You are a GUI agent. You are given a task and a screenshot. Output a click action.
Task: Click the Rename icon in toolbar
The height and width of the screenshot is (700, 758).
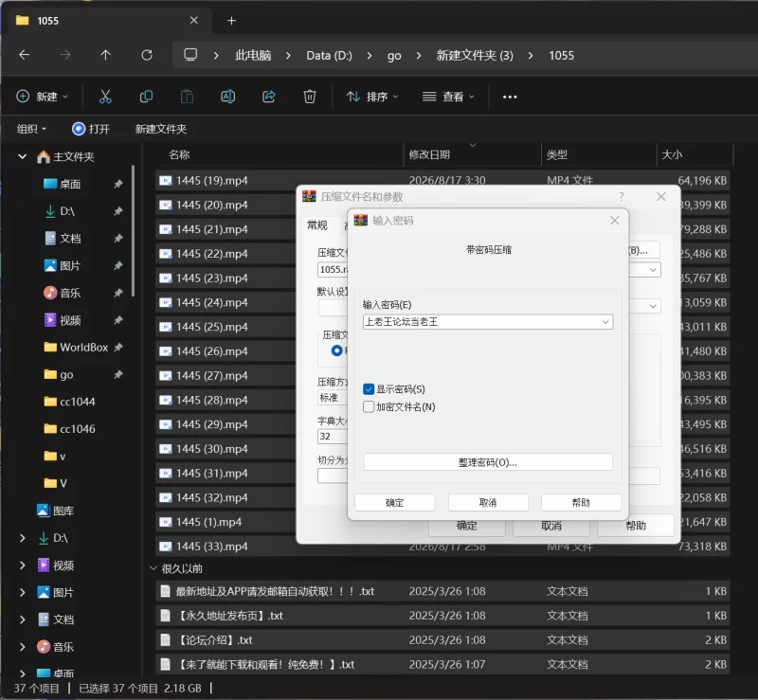pos(227,97)
